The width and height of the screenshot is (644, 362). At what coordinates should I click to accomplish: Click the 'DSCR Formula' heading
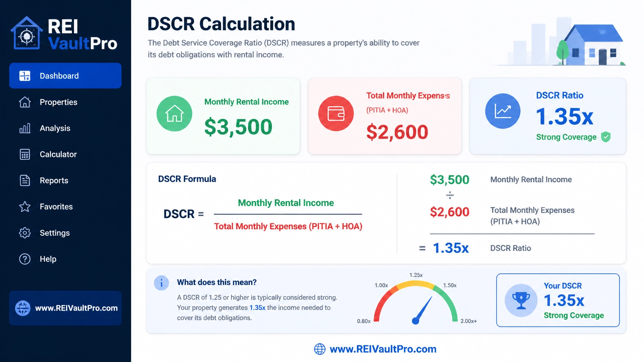(187, 179)
